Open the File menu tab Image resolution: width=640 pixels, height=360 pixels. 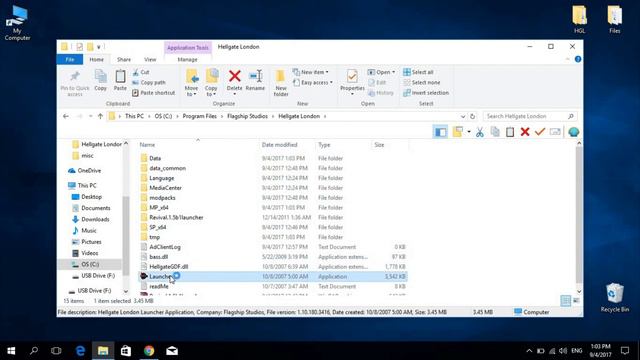pyautogui.click(x=70, y=60)
